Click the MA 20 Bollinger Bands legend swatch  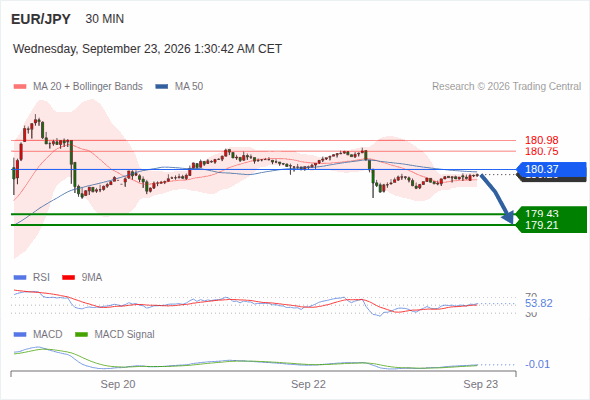tap(20, 87)
